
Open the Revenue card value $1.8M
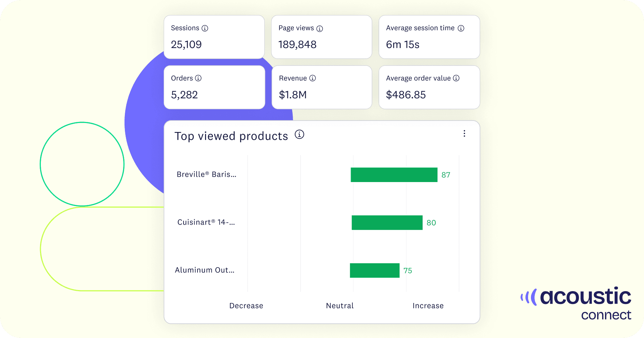click(293, 95)
